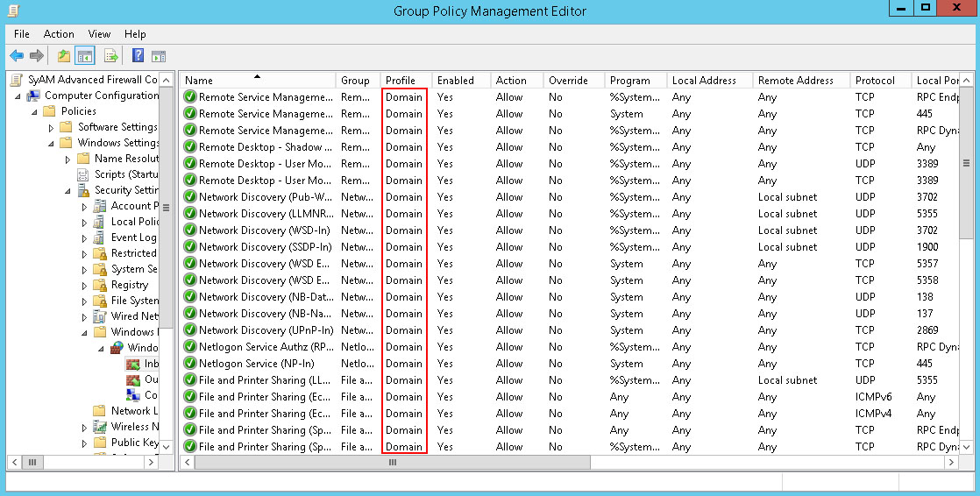The height and width of the screenshot is (496, 980).
Task: Expand the Name Resolution Policy node
Action: click(68, 159)
